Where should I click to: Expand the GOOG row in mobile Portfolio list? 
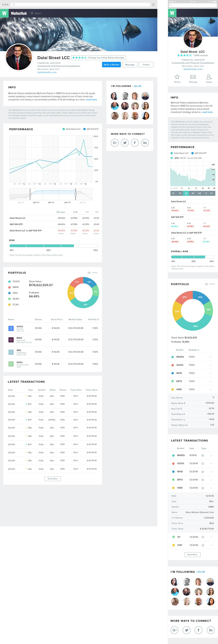[210, 365]
